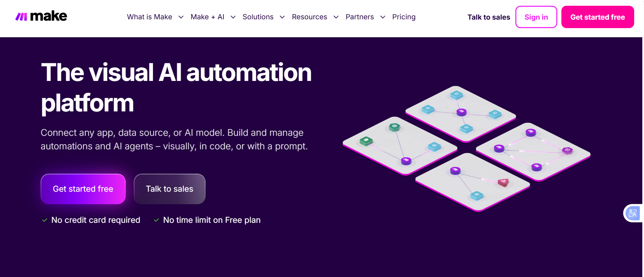Click Talk to sales hero button
644x277 pixels.
[x=170, y=189]
